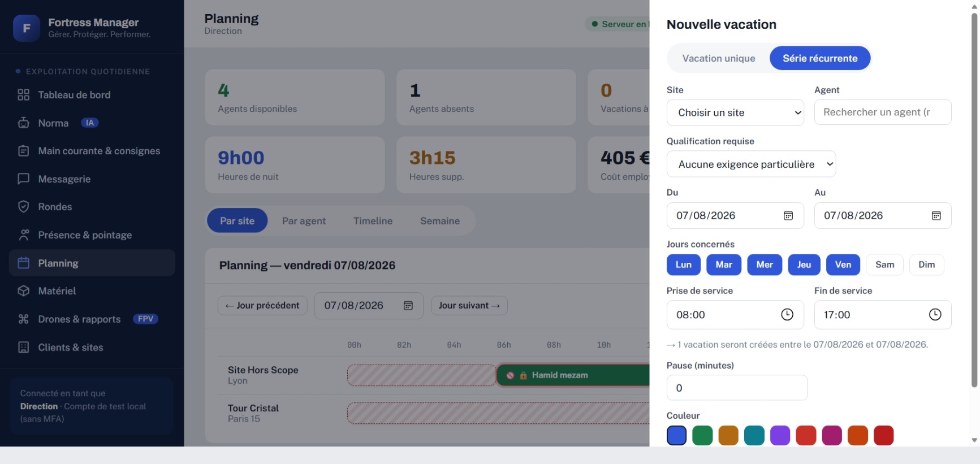Click the Matériel box icon

tap(23, 291)
